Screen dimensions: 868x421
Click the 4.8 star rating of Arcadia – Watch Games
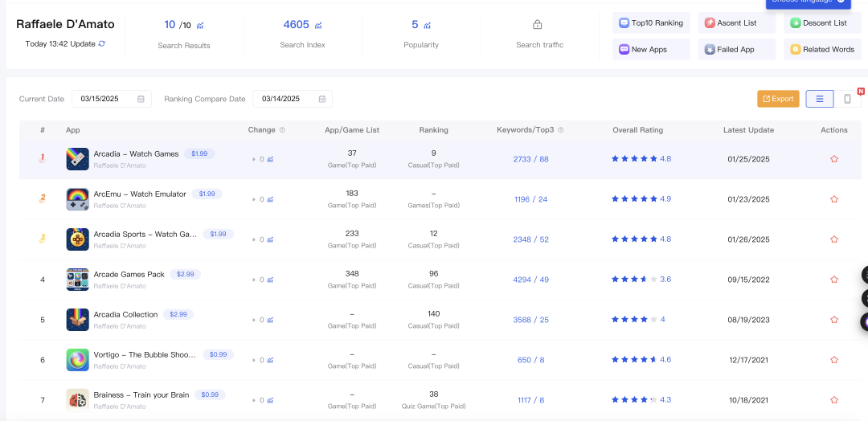coord(641,159)
